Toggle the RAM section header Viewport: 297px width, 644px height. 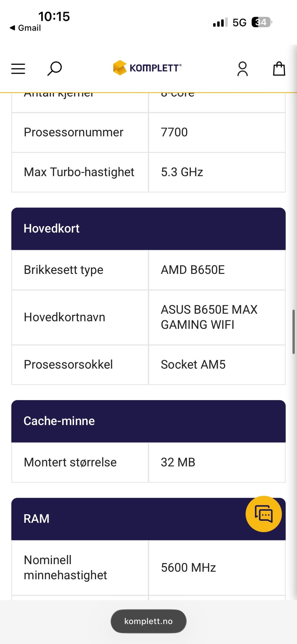[x=148, y=519]
